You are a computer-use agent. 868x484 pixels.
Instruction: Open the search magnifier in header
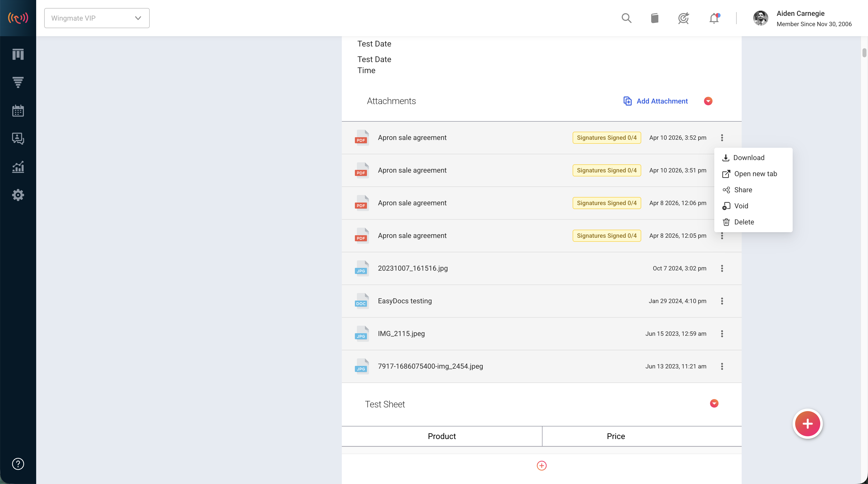pyautogui.click(x=626, y=18)
